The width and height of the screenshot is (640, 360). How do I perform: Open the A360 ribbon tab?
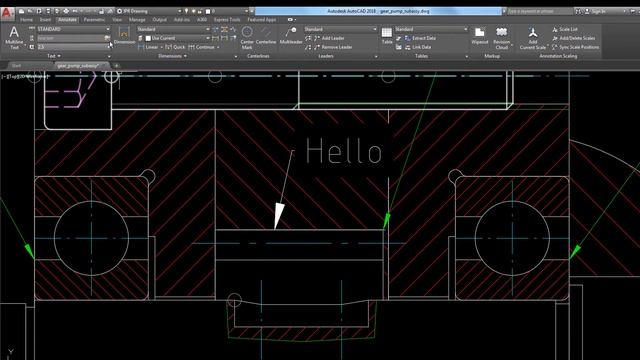(x=202, y=20)
